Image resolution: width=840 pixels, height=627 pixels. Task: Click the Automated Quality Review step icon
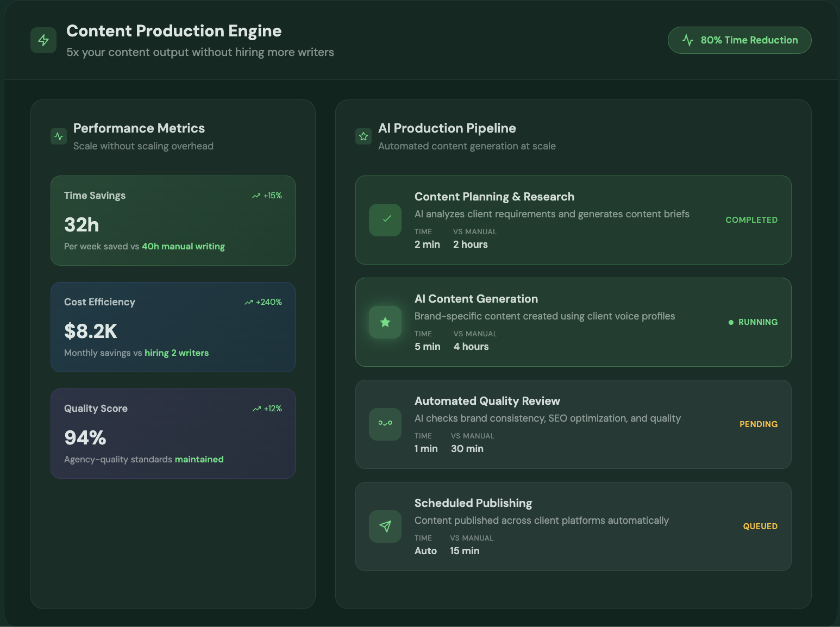(x=385, y=424)
